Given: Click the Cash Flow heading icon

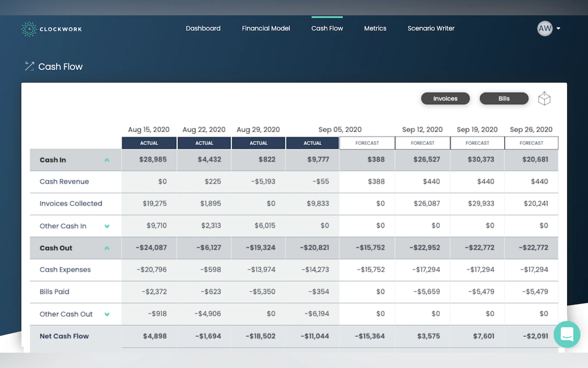Looking at the screenshot, I should click(x=30, y=67).
